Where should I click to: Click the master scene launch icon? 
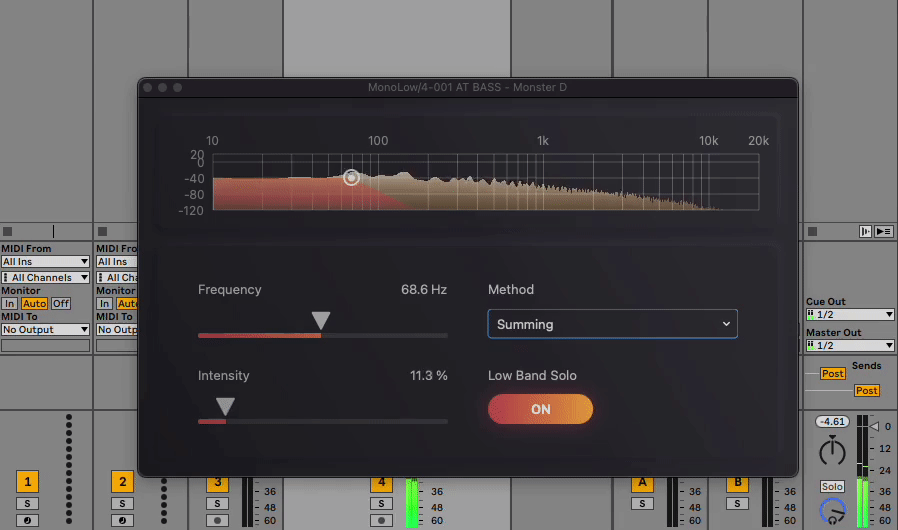tap(883, 231)
